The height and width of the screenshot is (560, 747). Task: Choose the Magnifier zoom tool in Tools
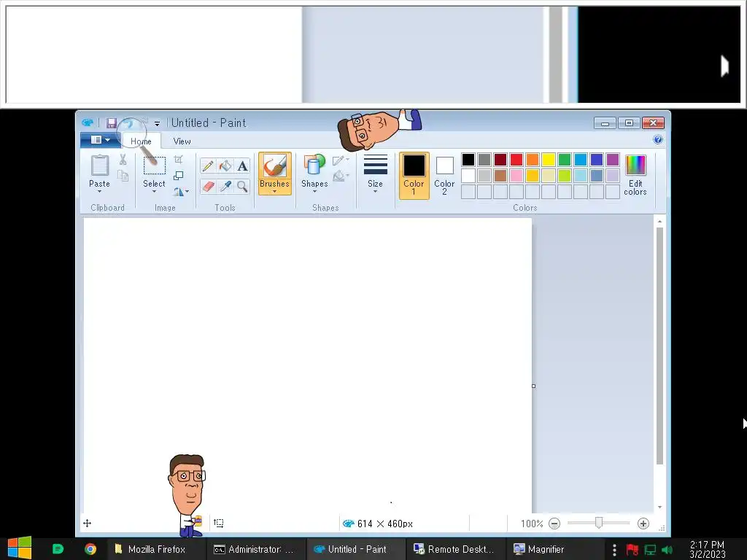(x=242, y=186)
